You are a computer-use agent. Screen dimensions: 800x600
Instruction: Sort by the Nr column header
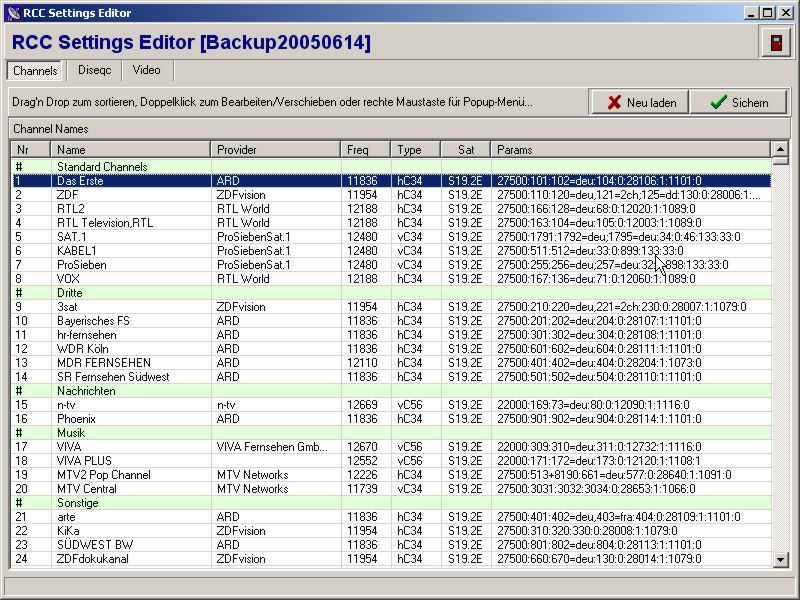[31, 149]
